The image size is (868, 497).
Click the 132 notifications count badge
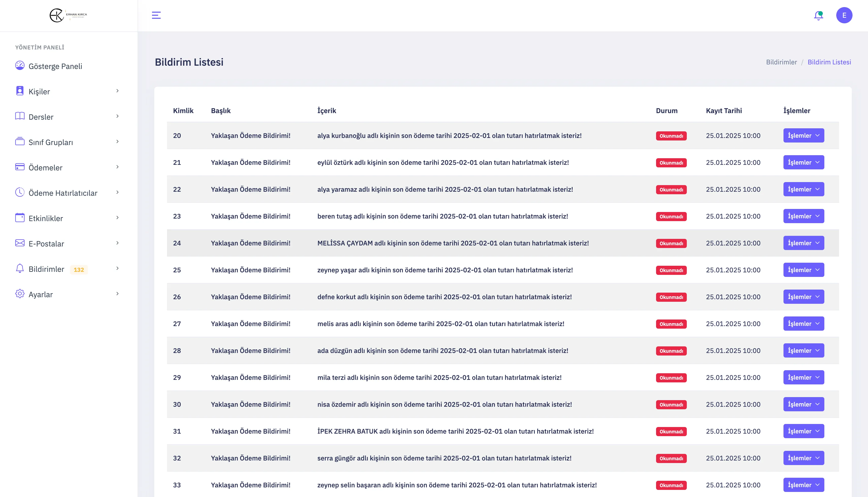(x=79, y=270)
